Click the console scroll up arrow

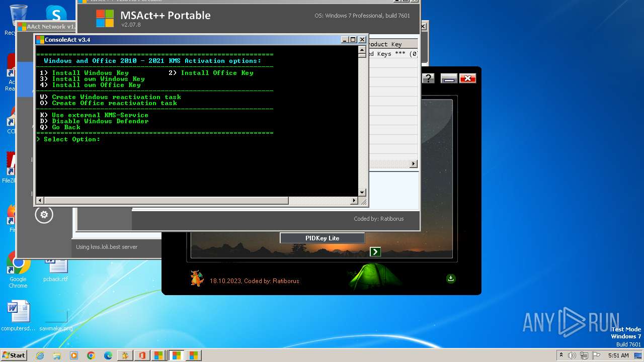point(362,50)
